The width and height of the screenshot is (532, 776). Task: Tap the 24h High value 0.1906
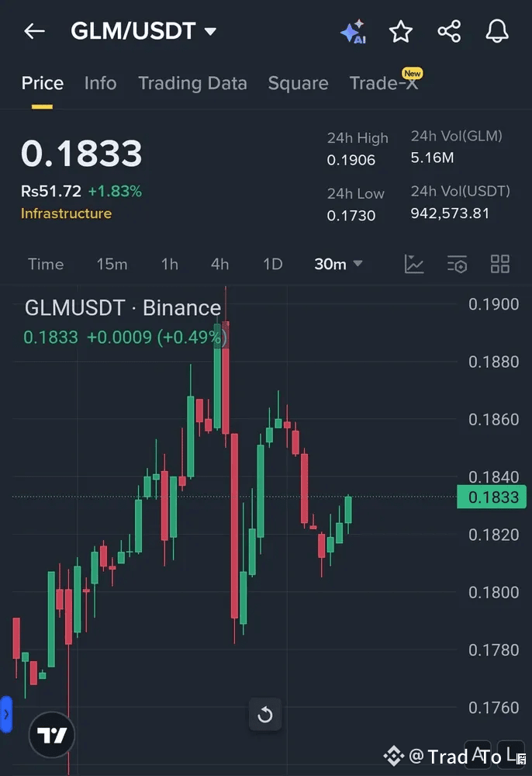click(x=351, y=160)
